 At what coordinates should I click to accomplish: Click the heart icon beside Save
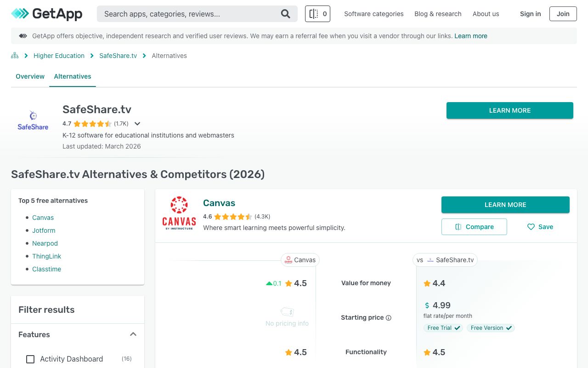[x=531, y=227]
